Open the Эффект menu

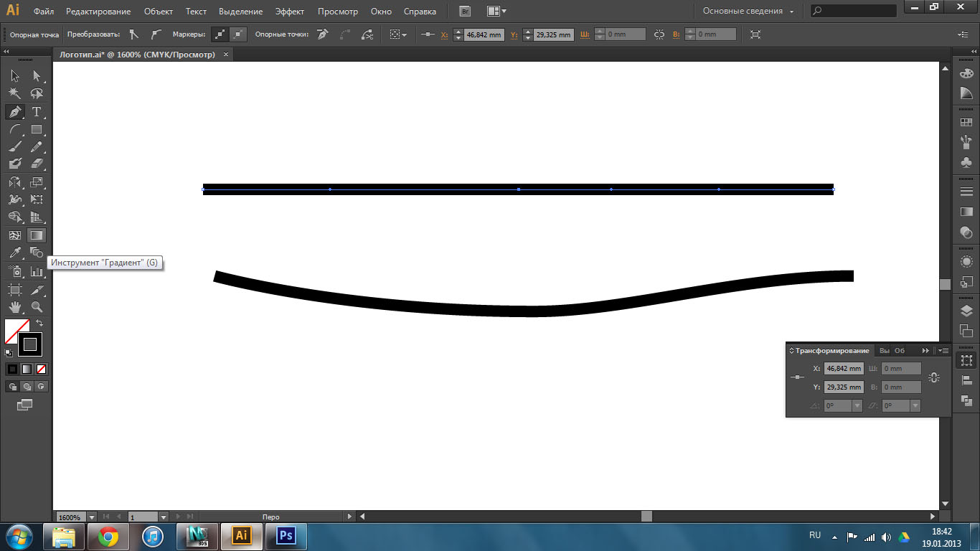tap(290, 11)
